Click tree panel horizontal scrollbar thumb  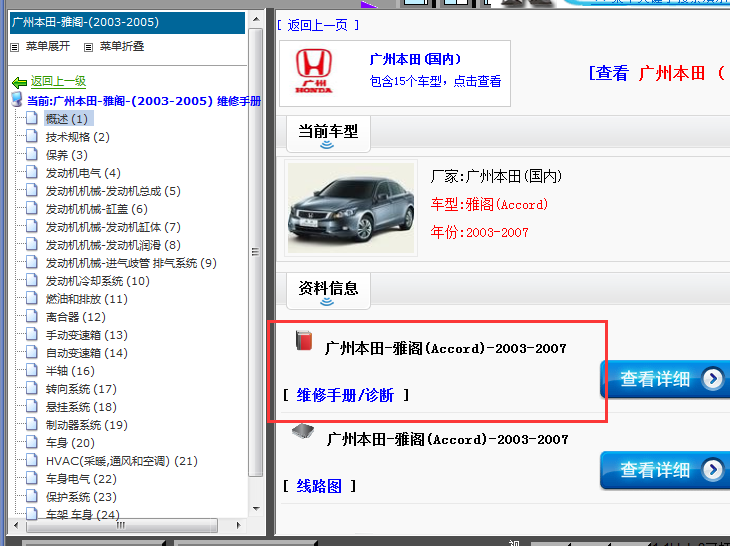[122, 526]
